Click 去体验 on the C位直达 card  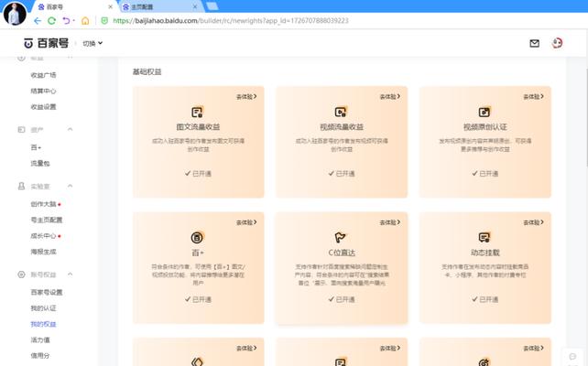(390, 222)
